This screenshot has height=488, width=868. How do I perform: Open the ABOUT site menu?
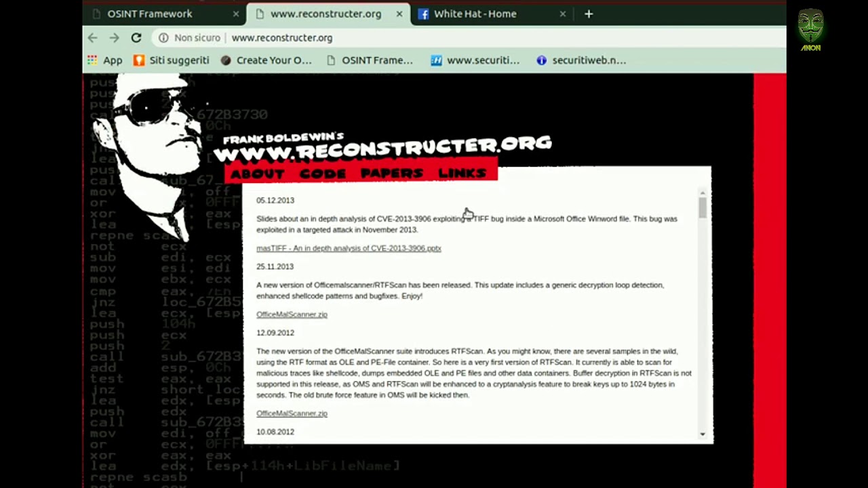257,174
